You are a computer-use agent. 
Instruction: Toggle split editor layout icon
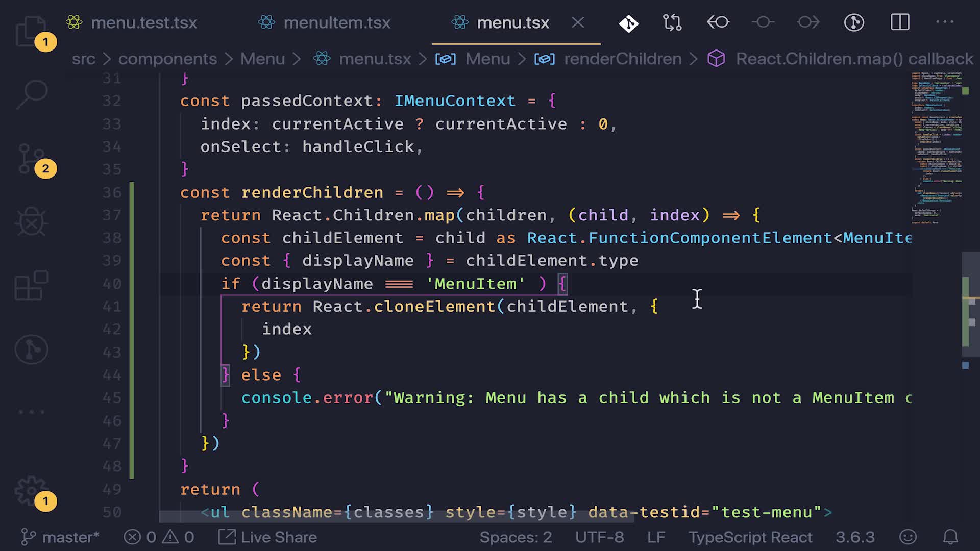(900, 22)
